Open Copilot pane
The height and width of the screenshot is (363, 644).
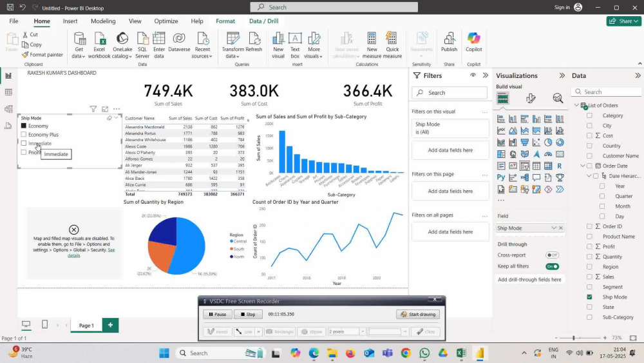[x=473, y=43]
